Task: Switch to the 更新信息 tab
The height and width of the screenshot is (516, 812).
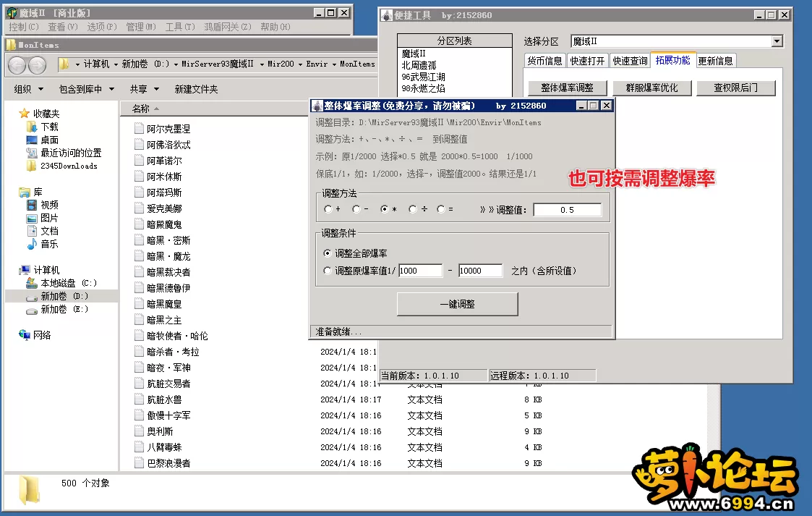Action: pos(715,61)
